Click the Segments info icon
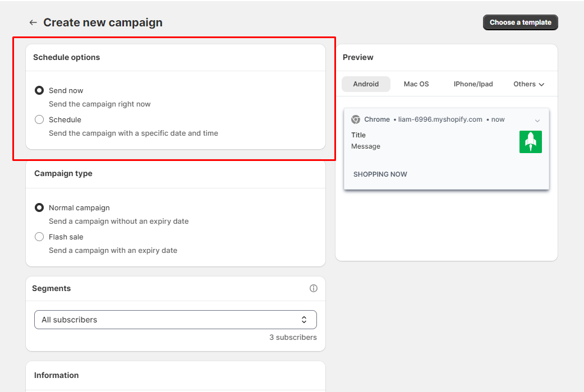This screenshot has height=392, width=584. 314,288
